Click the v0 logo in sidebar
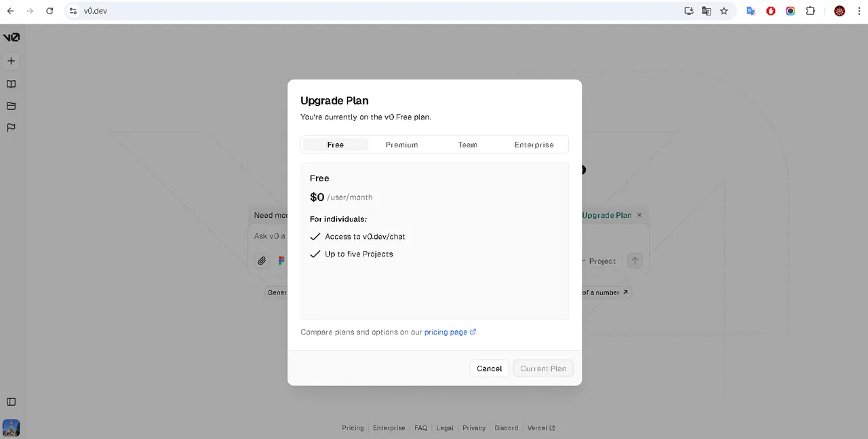Screen dimensions: 868x439 pos(11,37)
